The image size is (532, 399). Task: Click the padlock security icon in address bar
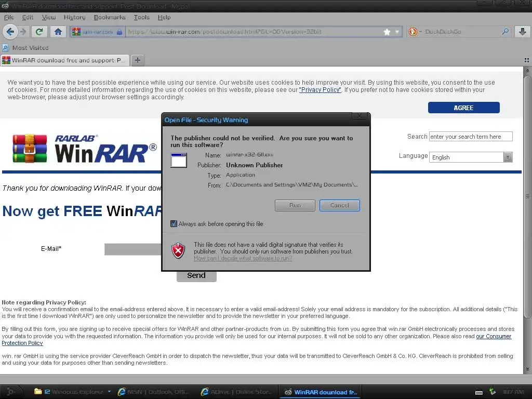(119, 32)
